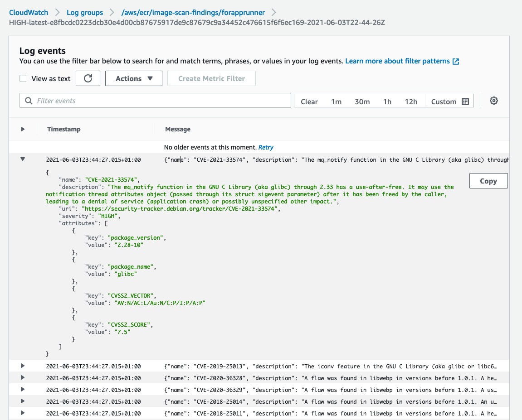Click the refresh log events icon button
This screenshot has width=522, height=420.
[x=88, y=78]
